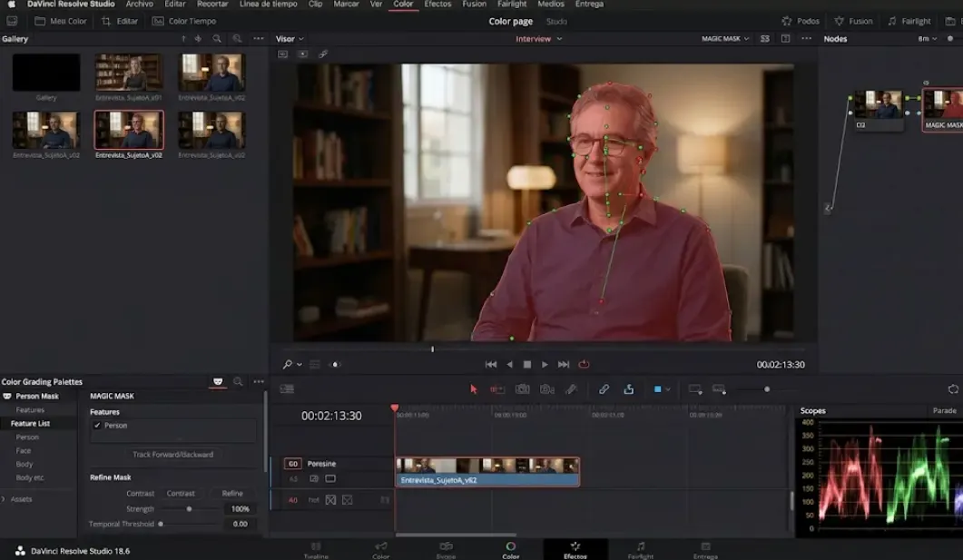Click the Magic Mask palette icon
Image resolution: width=963 pixels, height=560 pixels.
click(218, 381)
